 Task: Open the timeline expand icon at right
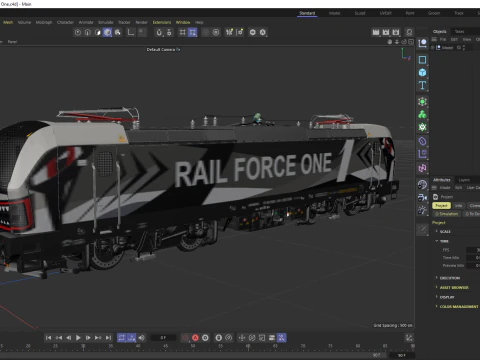pos(409,338)
